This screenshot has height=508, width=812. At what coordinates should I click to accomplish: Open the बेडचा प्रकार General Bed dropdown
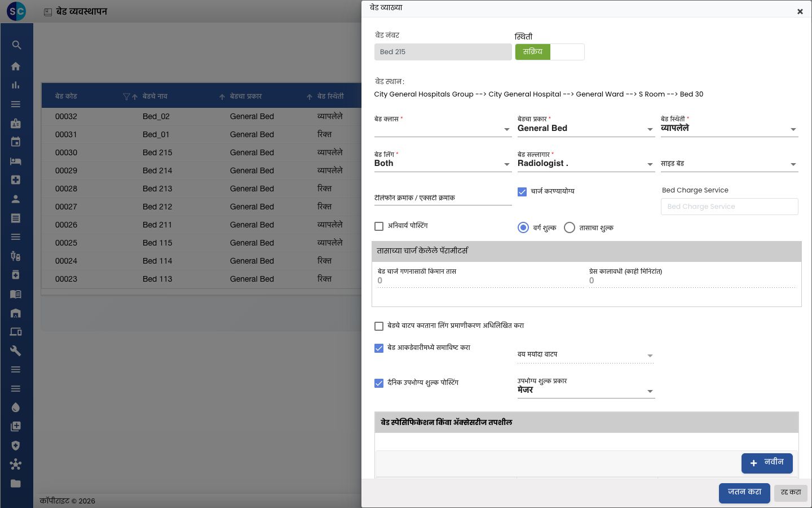[x=586, y=129]
